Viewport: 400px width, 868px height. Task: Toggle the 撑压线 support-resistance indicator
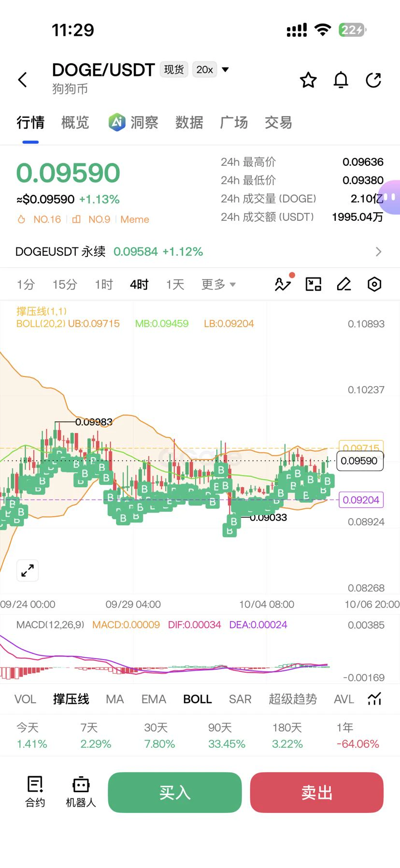(71, 699)
